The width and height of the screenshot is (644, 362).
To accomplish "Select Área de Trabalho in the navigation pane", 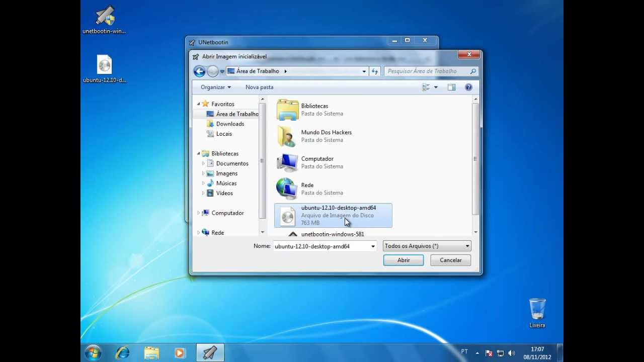I will [232, 114].
